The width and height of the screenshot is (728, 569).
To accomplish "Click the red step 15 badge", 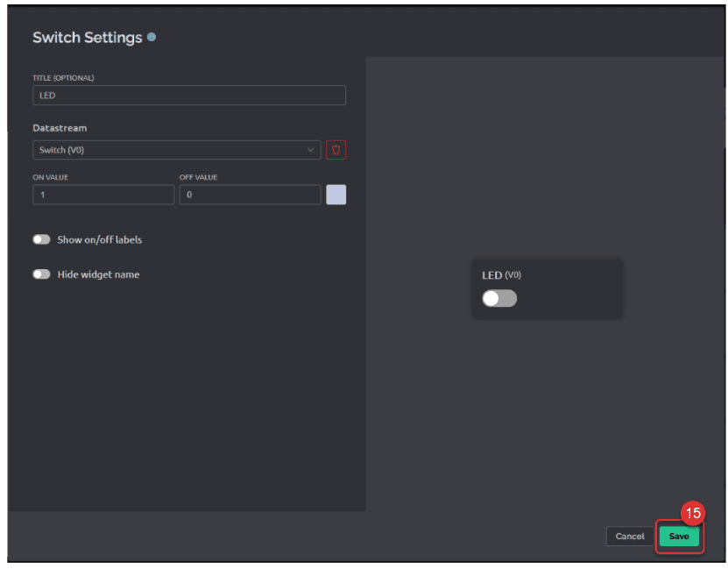I will tap(693, 514).
